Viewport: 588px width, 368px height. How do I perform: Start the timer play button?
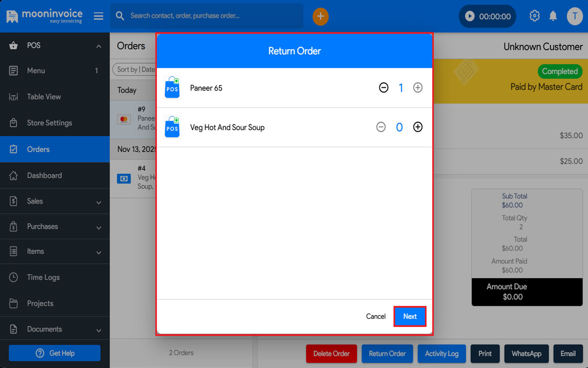(x=470, y=16)
